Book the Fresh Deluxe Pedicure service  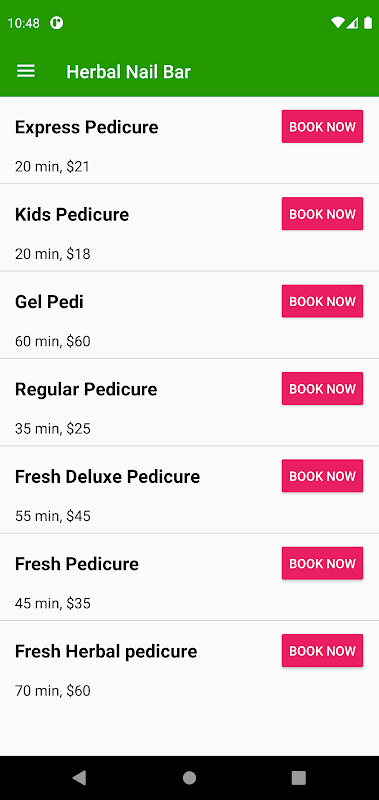click(x=322, y=476)
